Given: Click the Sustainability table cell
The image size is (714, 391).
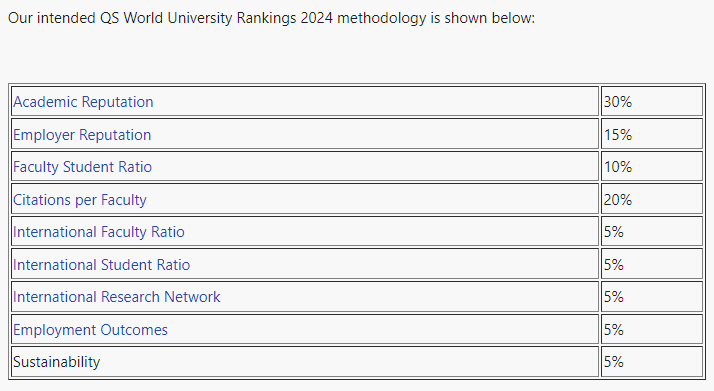Looking at the screenshot, I should click(x=305, y=362).
